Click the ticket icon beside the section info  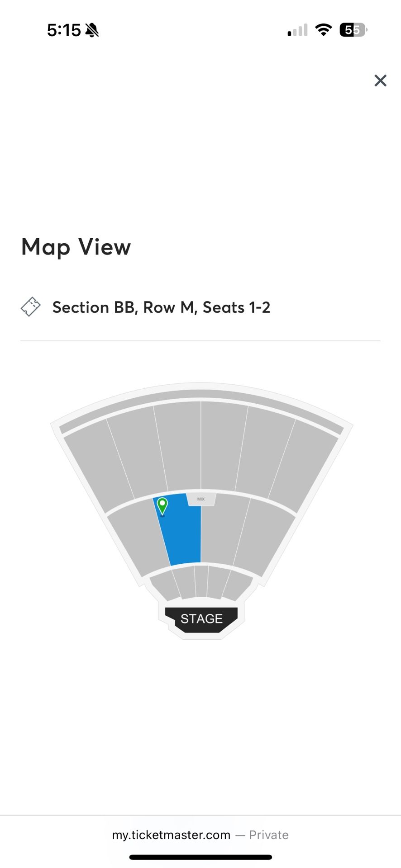tap(31, 307)
